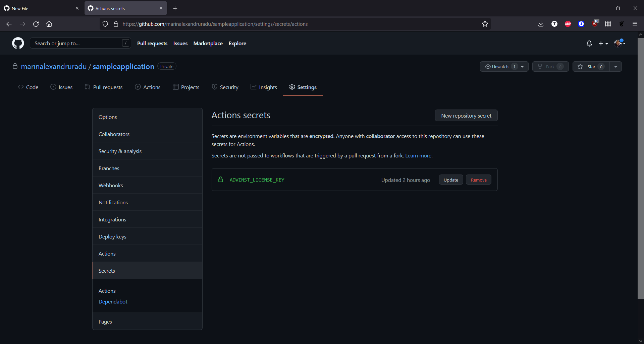Open the browser downloads panel

(541, 24)
